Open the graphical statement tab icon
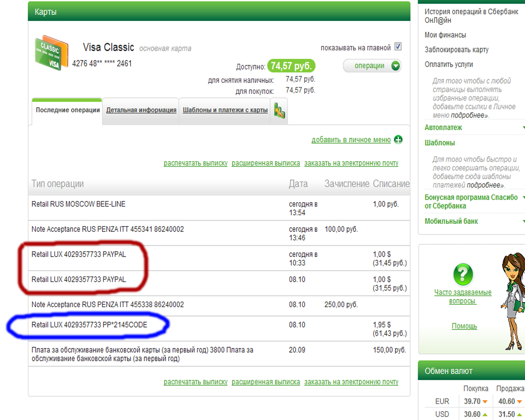 (x=279, y=111)
